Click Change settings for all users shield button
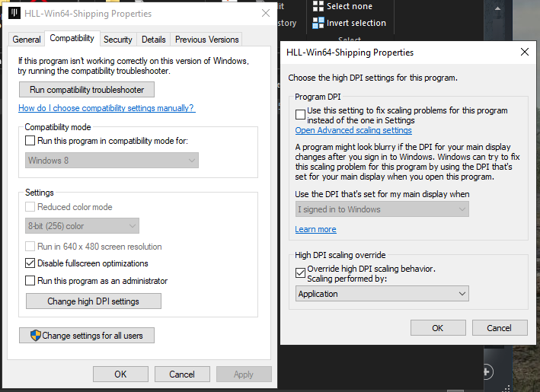 pos(87,335)
